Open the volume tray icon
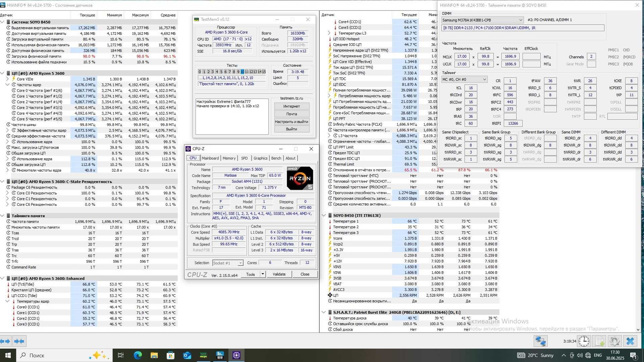This screenshot has height=362, width=644. (x=580, y=355)
